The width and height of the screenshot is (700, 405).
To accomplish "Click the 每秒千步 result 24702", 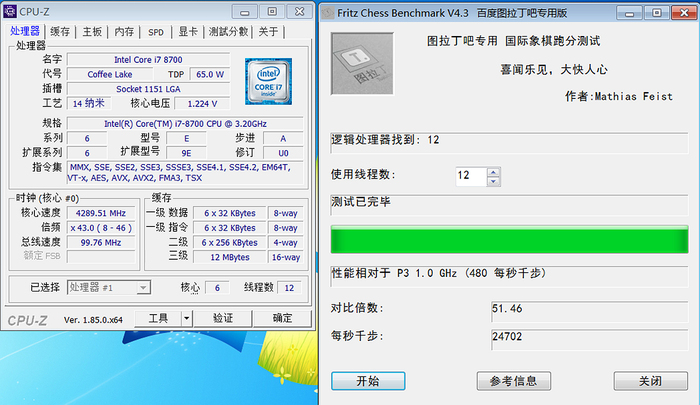I will (590, 339).
